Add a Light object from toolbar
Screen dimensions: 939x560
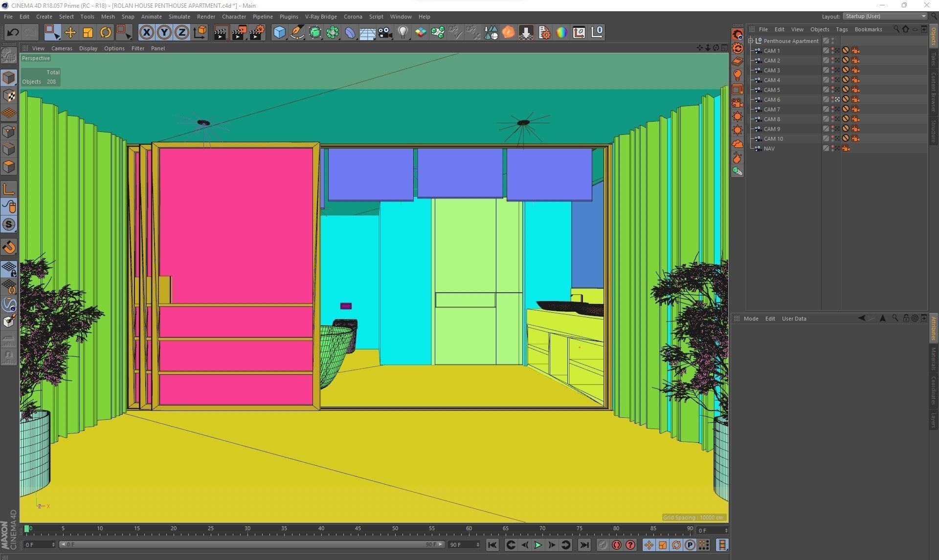pos(402,33)
